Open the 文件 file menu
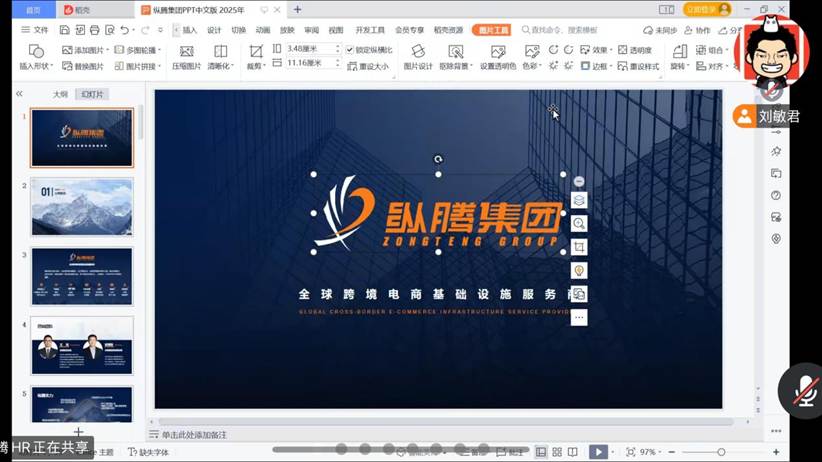Image resolution: width=822 pixels, height=462 pixels. pos(35,30)
